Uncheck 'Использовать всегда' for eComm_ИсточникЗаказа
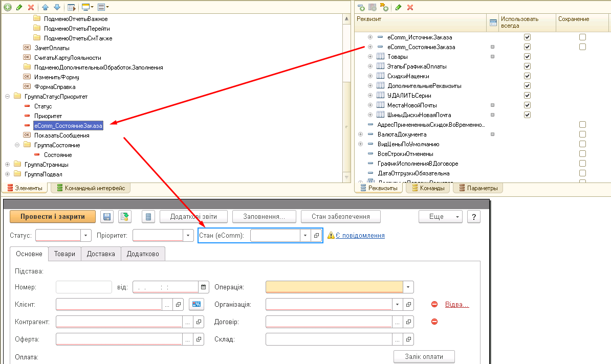611x364 pixels. click(527, 37)
